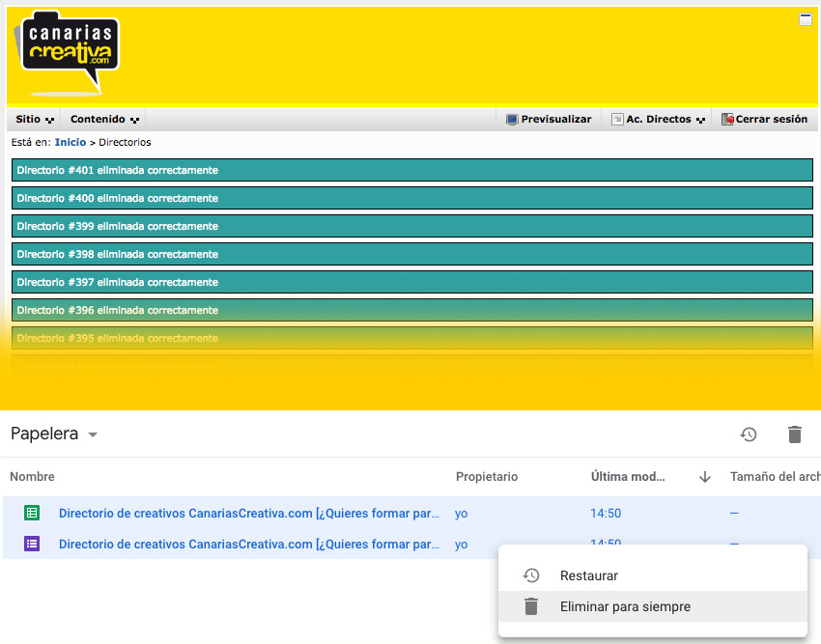Click the purple Forms file icon

pyautogui.click(x=32, y=544)
